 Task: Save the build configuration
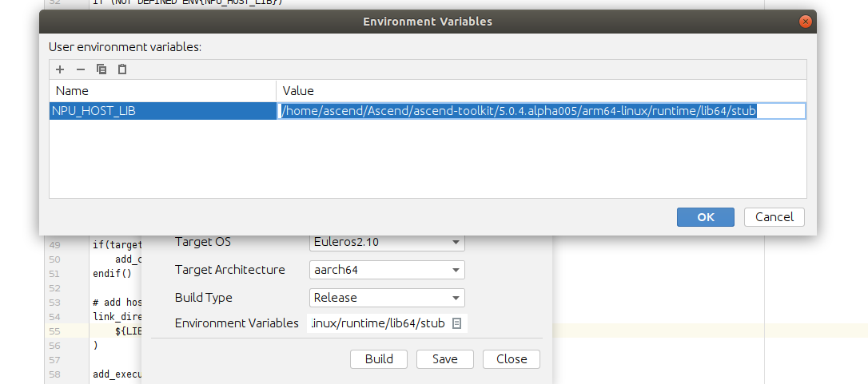445,359
